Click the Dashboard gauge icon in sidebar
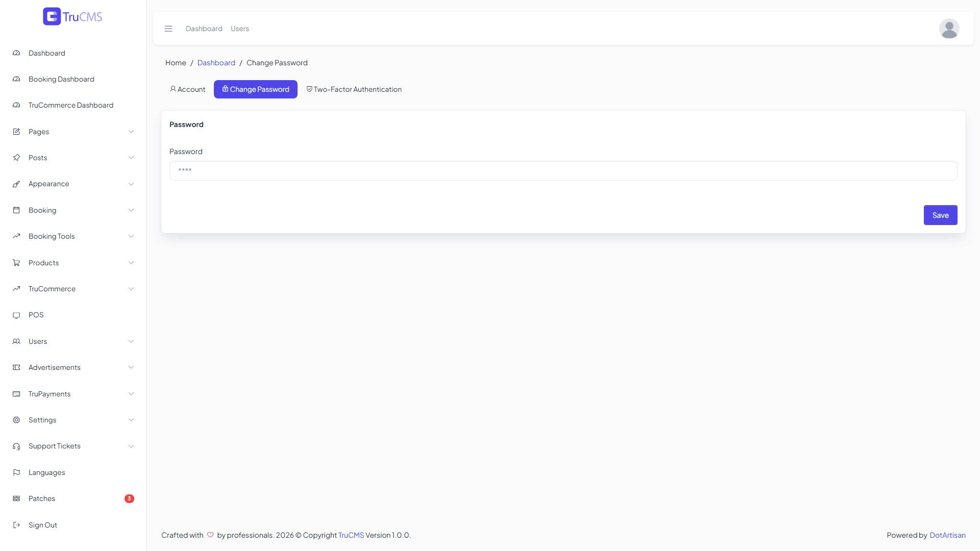The height and width of the screenshot is (551, 980). [16, 53]
